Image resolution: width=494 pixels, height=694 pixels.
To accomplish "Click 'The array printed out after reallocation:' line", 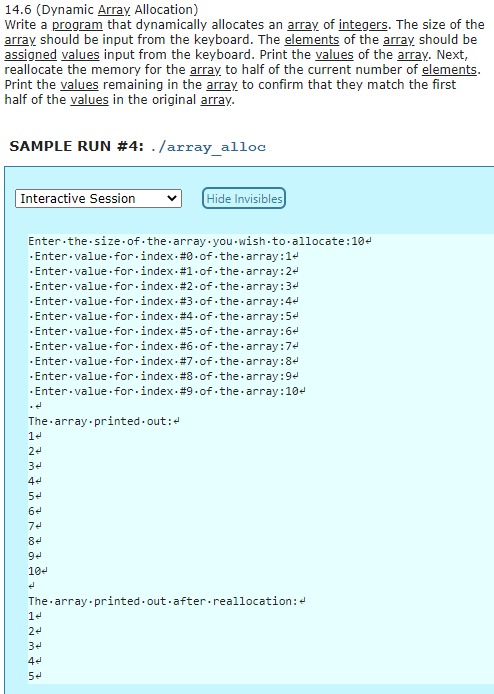I will pos(167,601).
